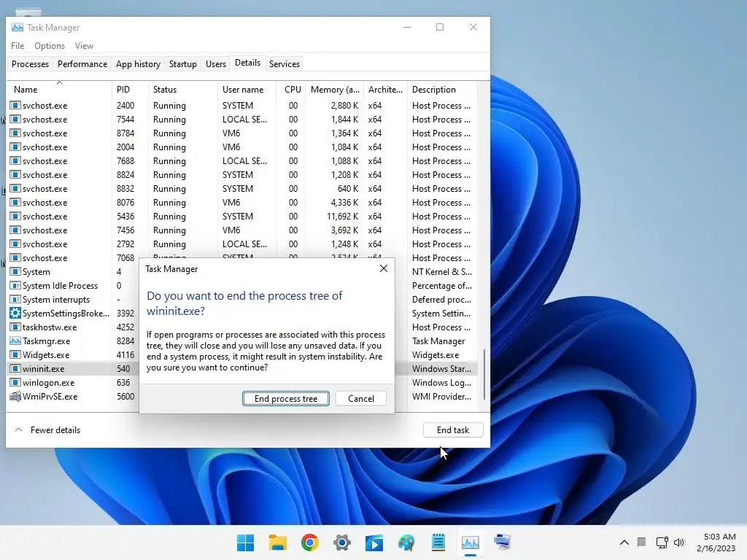
Task: Click the System Idle Process icon
Action: click(x=15, y=286)
